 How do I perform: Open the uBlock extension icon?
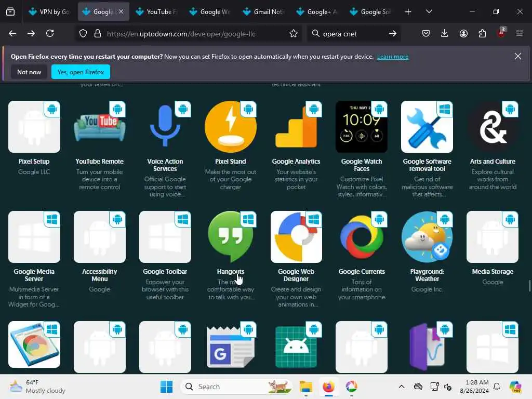pos(501,33)
